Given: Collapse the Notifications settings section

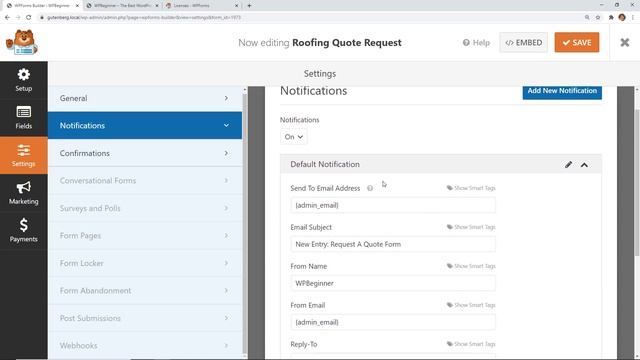Looking at the screenshot, I should point(145,126).
